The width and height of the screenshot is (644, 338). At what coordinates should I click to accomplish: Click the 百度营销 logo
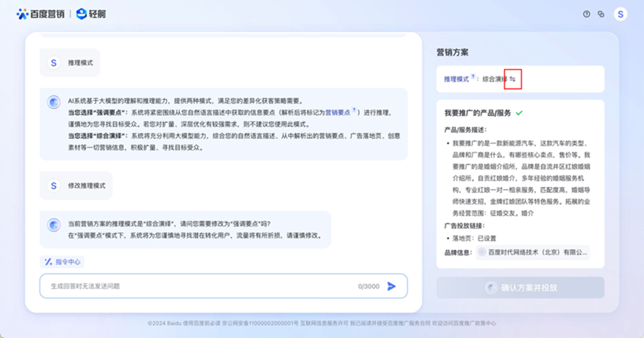point(40,14)
